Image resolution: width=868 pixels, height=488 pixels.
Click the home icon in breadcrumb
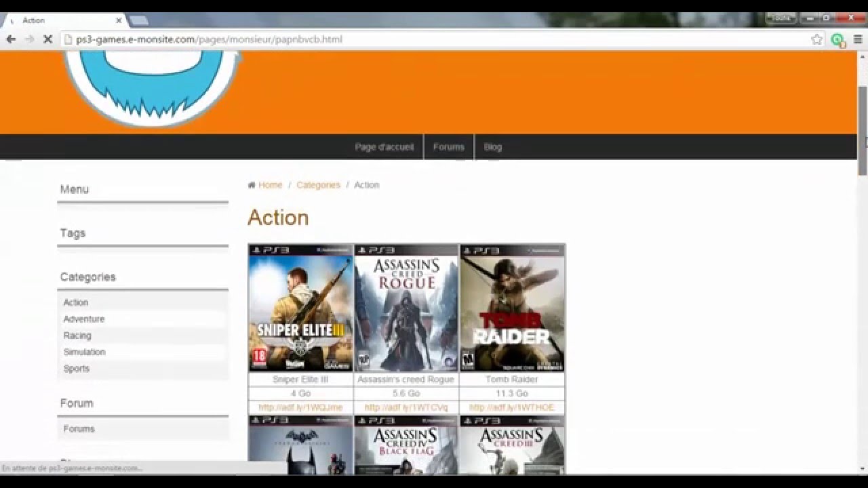(x=252, y=185)
